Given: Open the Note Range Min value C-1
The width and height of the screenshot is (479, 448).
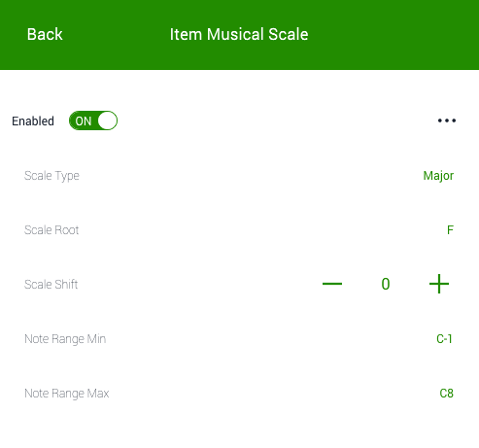Looking at the screenshot, I should coord(444,339).
